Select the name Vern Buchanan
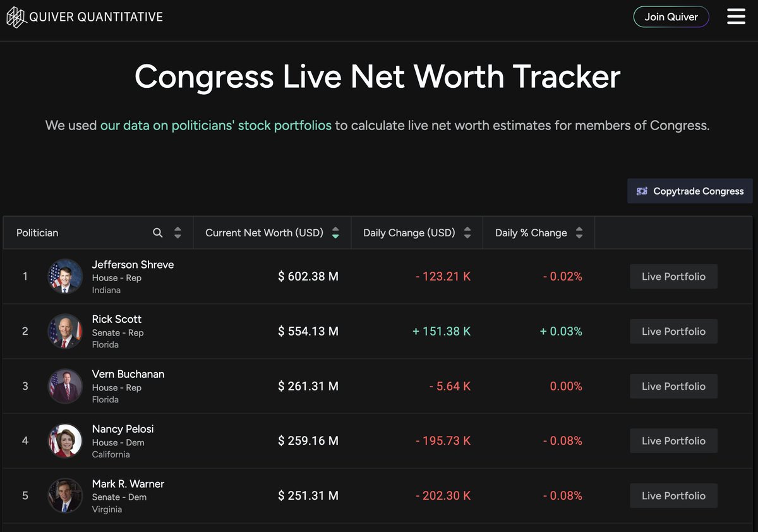The height and width of the screenshot is (532, 758). pos(128,374)
